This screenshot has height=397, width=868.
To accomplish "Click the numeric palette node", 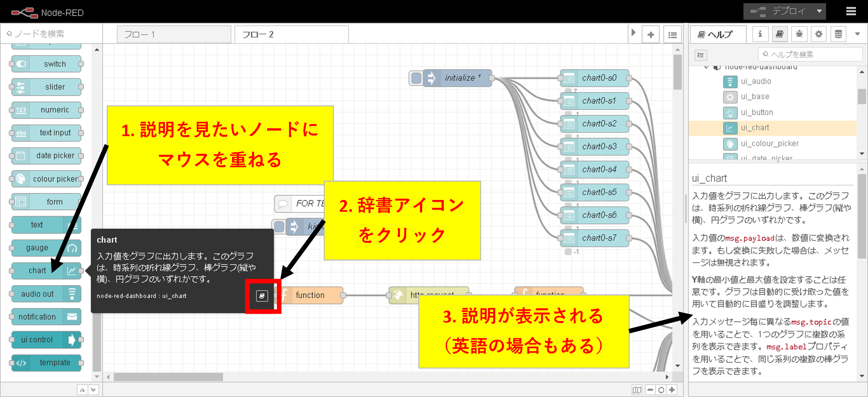I will 46,110.
